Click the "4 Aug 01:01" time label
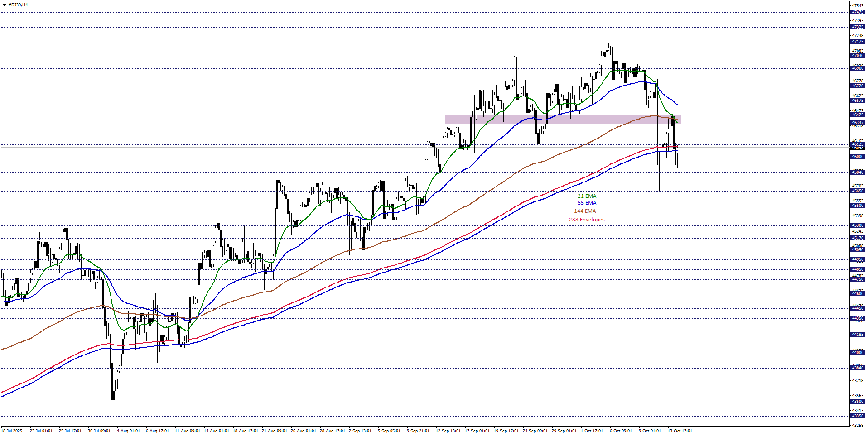The height and width of the screenshot is (436, 868). pyautogui.click(x=128, y=431)
